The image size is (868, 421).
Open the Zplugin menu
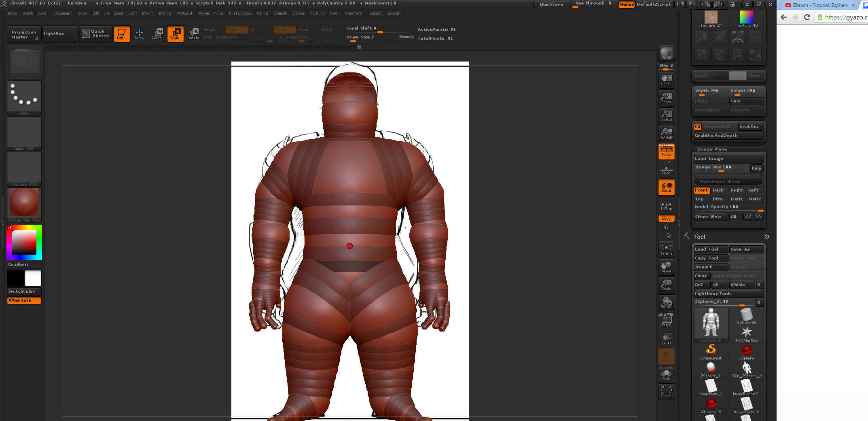tap(375, 13)
